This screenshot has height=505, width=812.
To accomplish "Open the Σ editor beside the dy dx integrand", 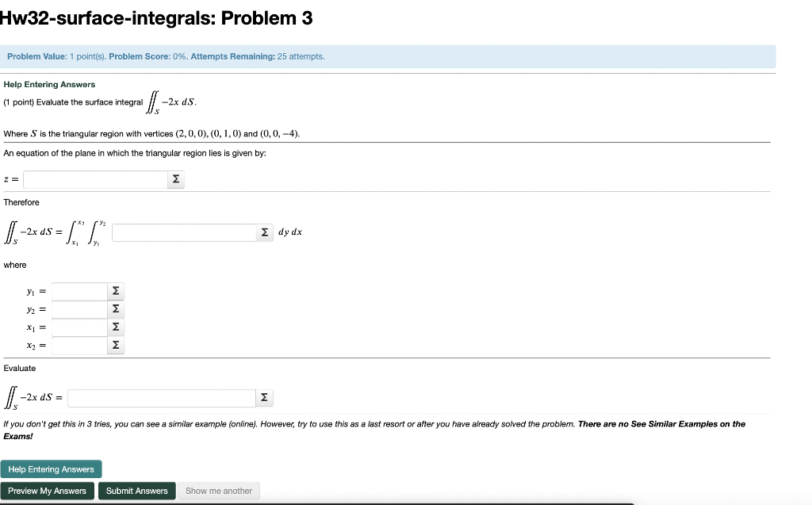I will click(x=264, y=232).
